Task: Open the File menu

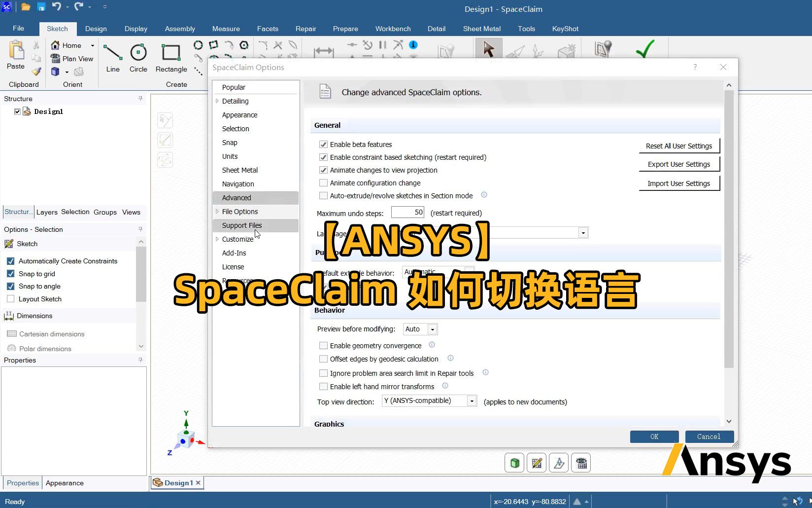Action: coord(18,29)
